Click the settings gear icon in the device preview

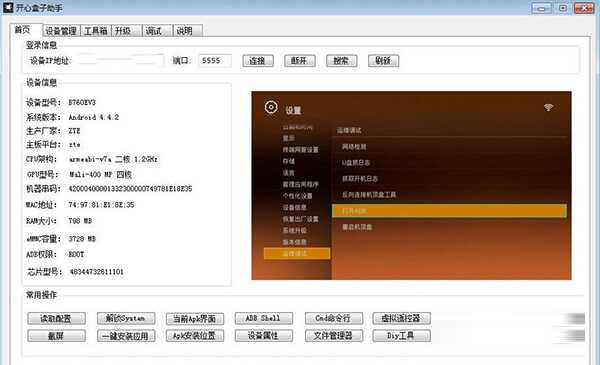271,107
